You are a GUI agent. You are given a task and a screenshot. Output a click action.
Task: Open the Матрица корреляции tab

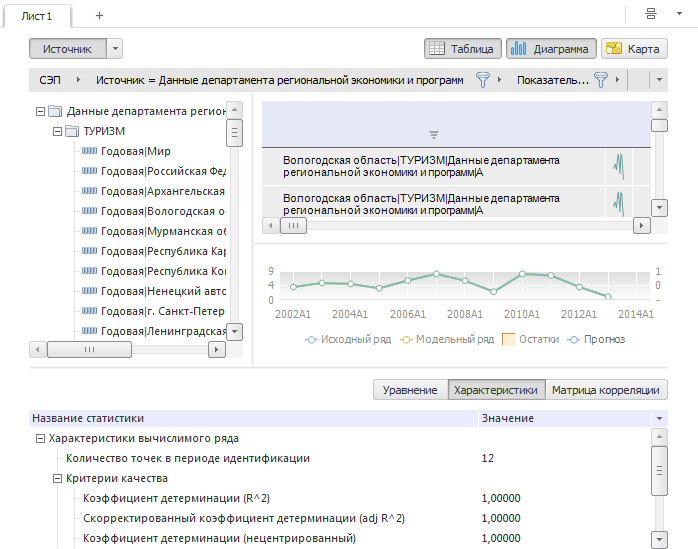(x=606, y=390)
